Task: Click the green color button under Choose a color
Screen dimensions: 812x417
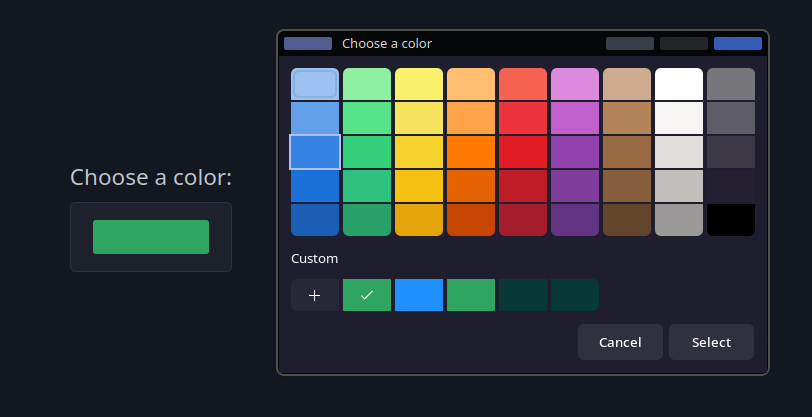Action: coord(151,237)
